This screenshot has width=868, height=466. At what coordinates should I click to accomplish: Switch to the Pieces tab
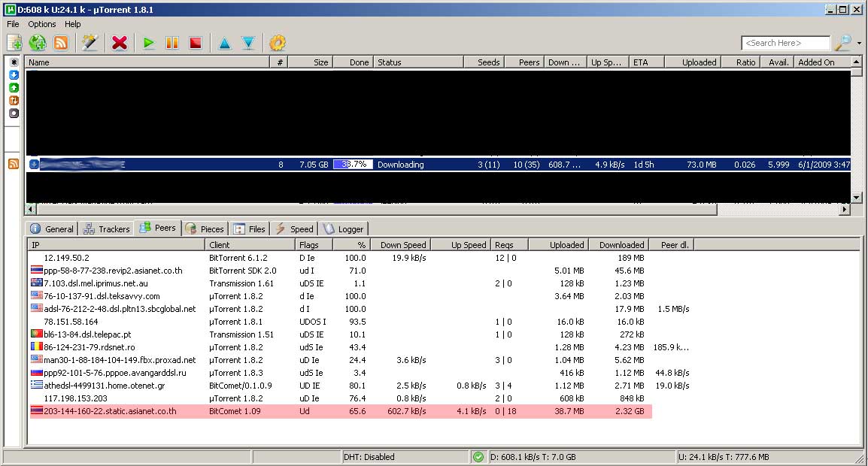click(205, 228)
